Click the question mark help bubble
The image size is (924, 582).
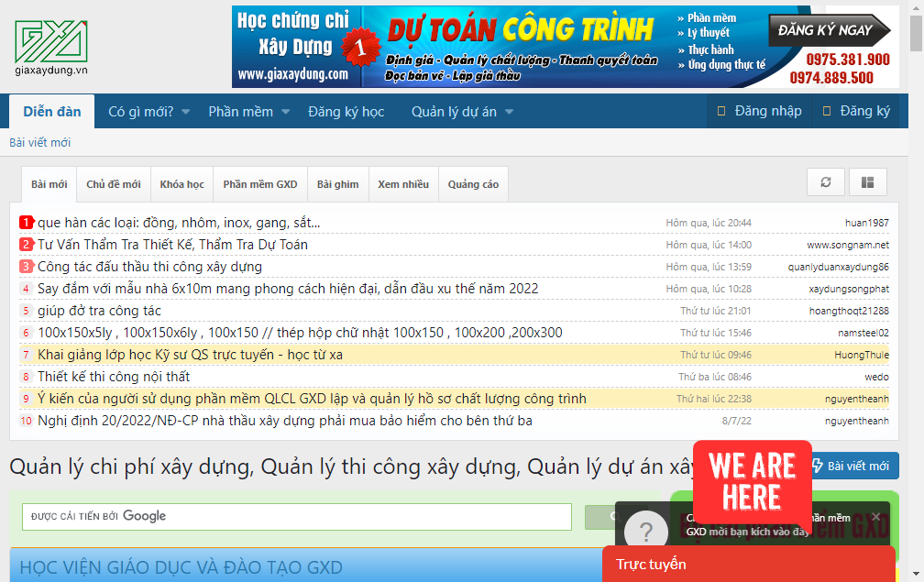pos(646,532)
